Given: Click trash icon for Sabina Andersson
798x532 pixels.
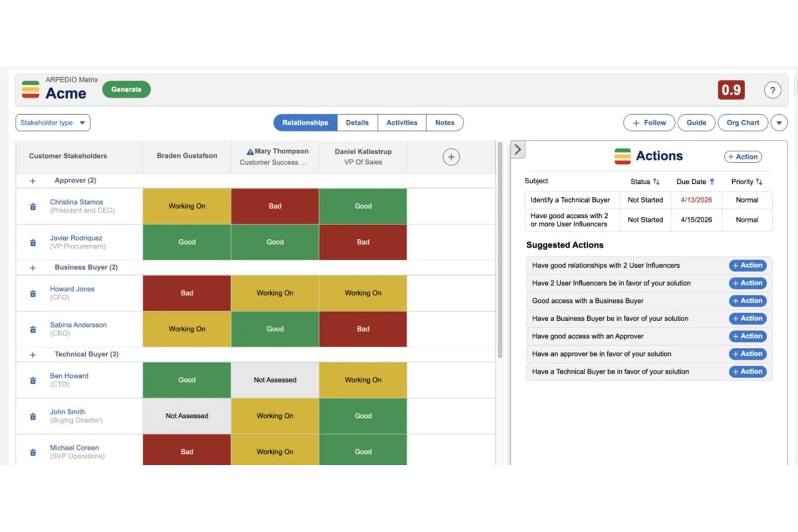Looking at the screenshot, I should 33,329.
